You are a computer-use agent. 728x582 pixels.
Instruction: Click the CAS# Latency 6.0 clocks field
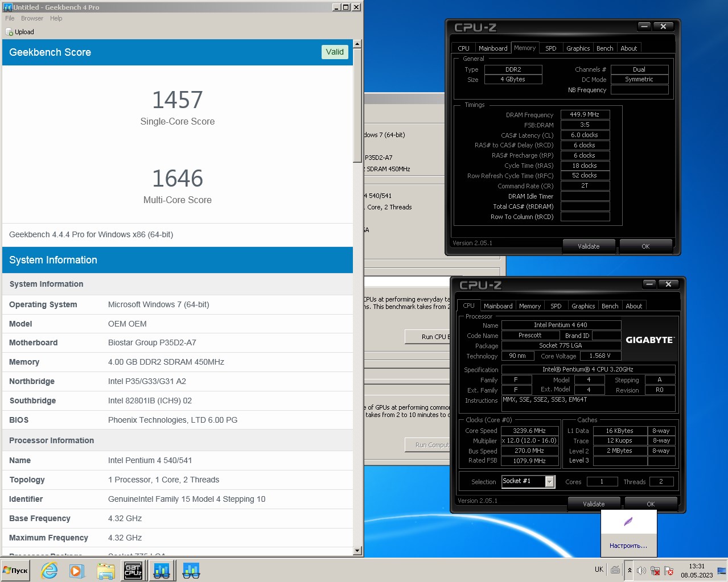pyautogui.click(x=585, y=135)
